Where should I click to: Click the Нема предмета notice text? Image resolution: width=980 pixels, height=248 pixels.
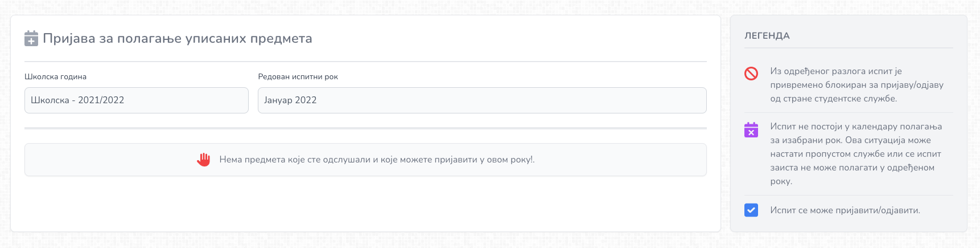click(377, 160)
